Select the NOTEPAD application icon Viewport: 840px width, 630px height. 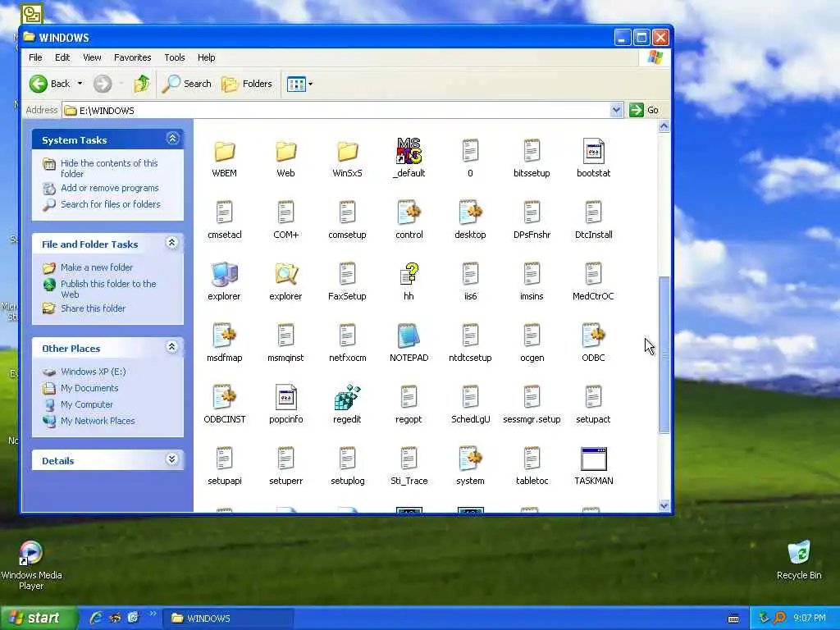409,336
